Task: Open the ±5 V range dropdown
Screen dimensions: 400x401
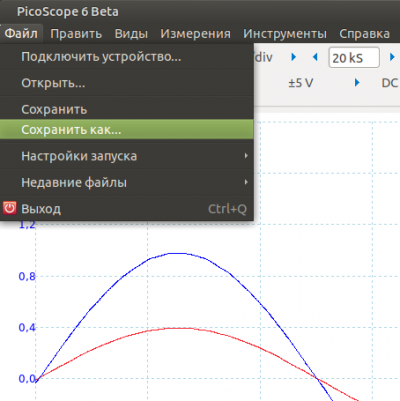Action: coord(301,83)
